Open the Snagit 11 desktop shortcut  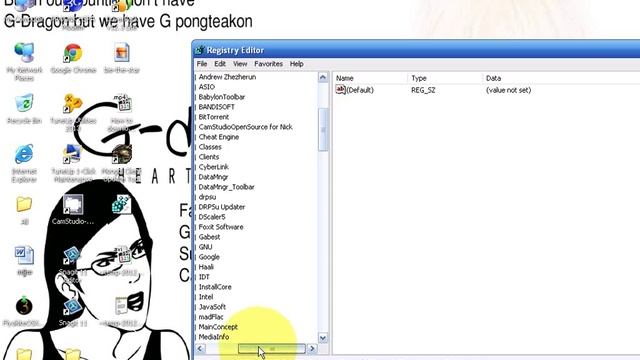[x=73, y=311]
